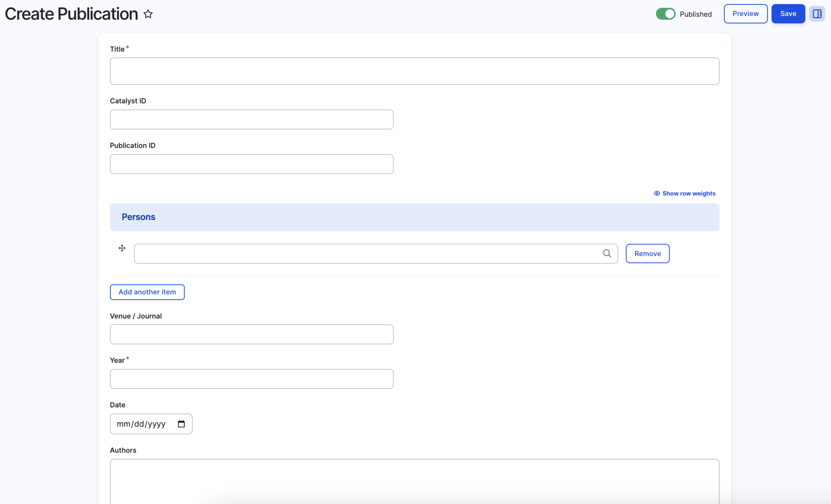The height and width of the screenshot is (504, 831).
Task: Show row weights link
Action: tap(688, 193)
